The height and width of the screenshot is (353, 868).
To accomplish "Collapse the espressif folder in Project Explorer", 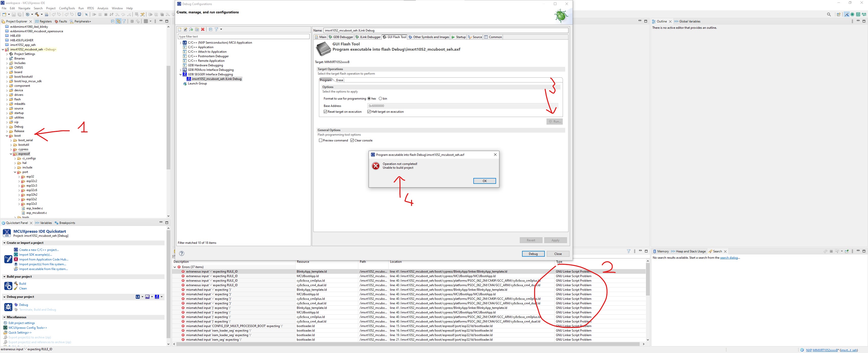I will click(x=11, y=154).
